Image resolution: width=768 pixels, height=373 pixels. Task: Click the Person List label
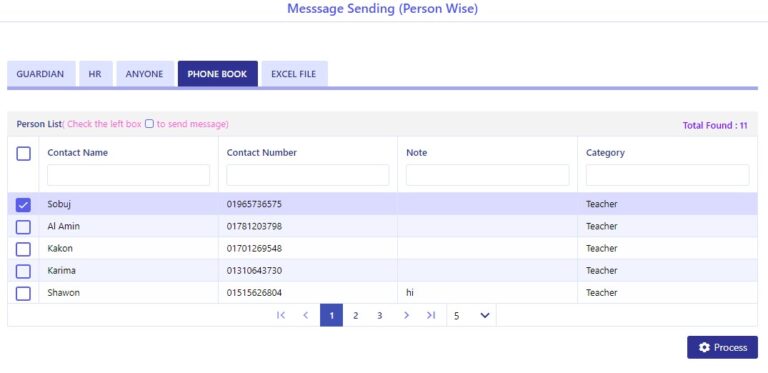tap(39, 124)
